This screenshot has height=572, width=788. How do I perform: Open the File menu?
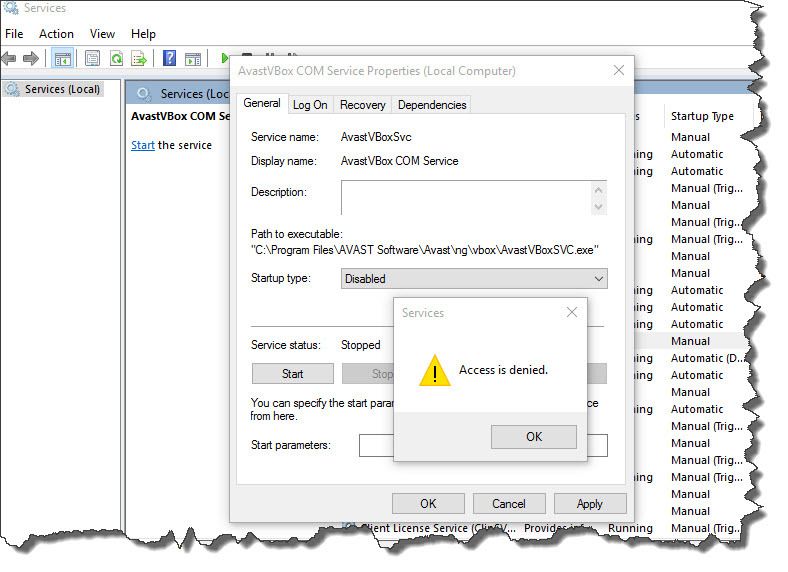[14, 34]
